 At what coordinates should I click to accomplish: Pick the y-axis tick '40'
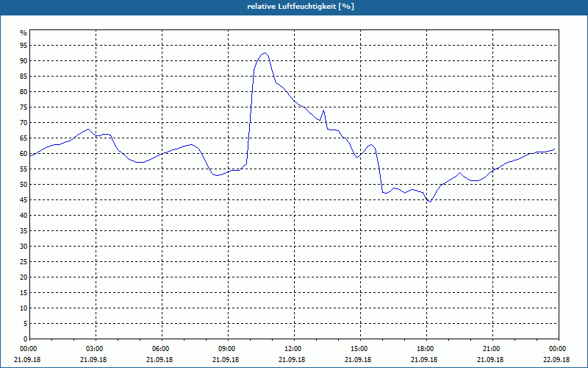click(24, 215)
